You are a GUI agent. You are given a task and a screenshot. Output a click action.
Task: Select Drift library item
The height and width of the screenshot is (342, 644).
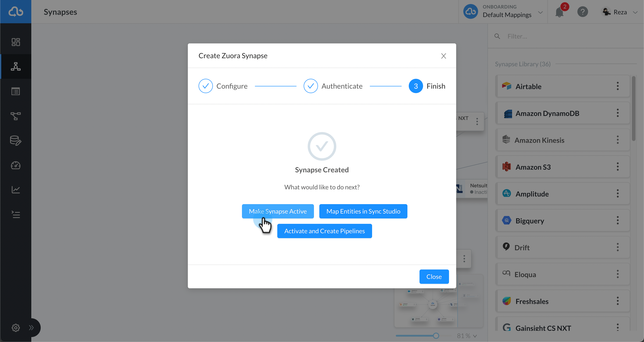(x=562, y=247)
